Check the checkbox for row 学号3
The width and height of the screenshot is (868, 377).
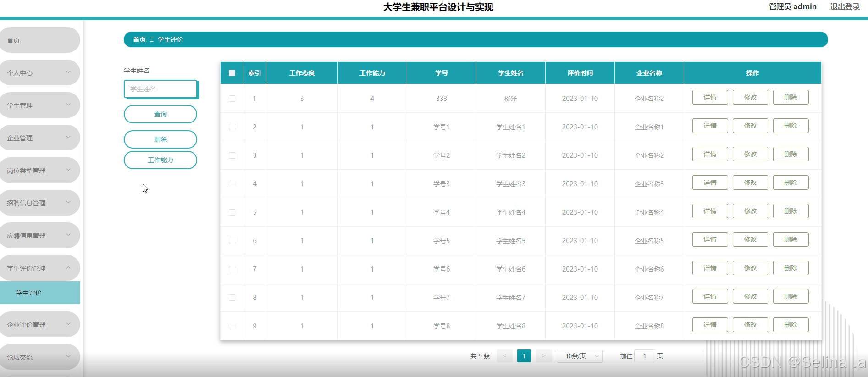(232, 184)
